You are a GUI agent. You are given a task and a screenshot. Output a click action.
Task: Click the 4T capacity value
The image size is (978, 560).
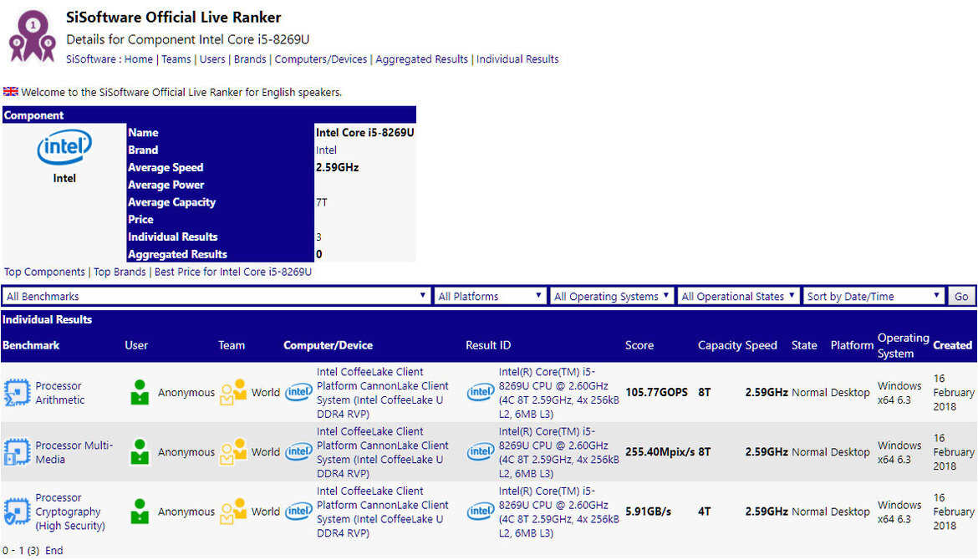(704, 512)
